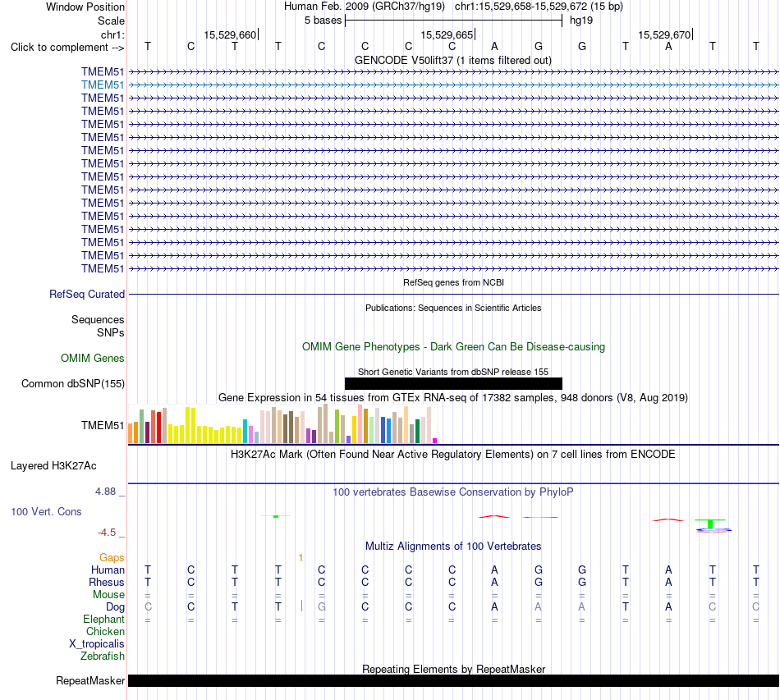Open the RefSeq Curated track label
Screen dimensions: 780x700
point(87,295)
